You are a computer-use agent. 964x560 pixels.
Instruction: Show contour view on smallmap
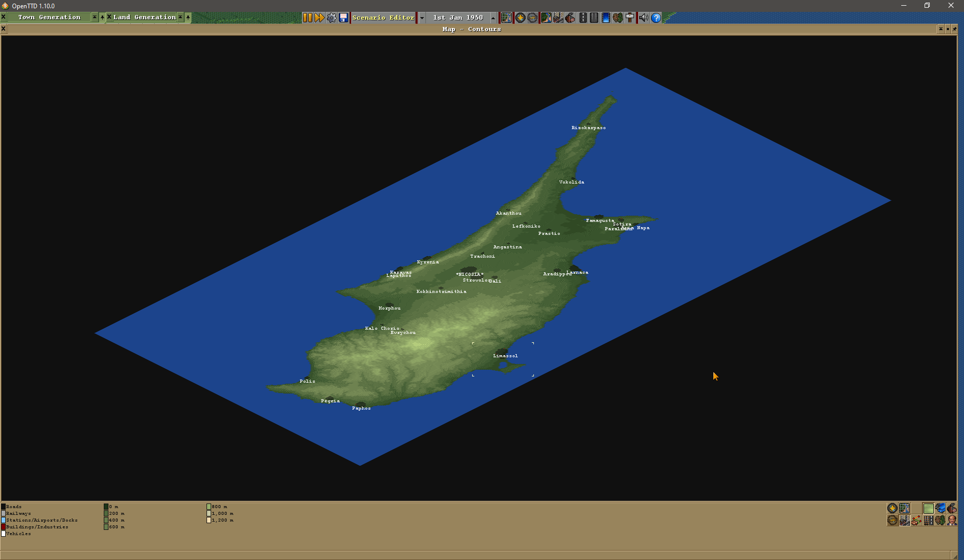click(928, 508)
